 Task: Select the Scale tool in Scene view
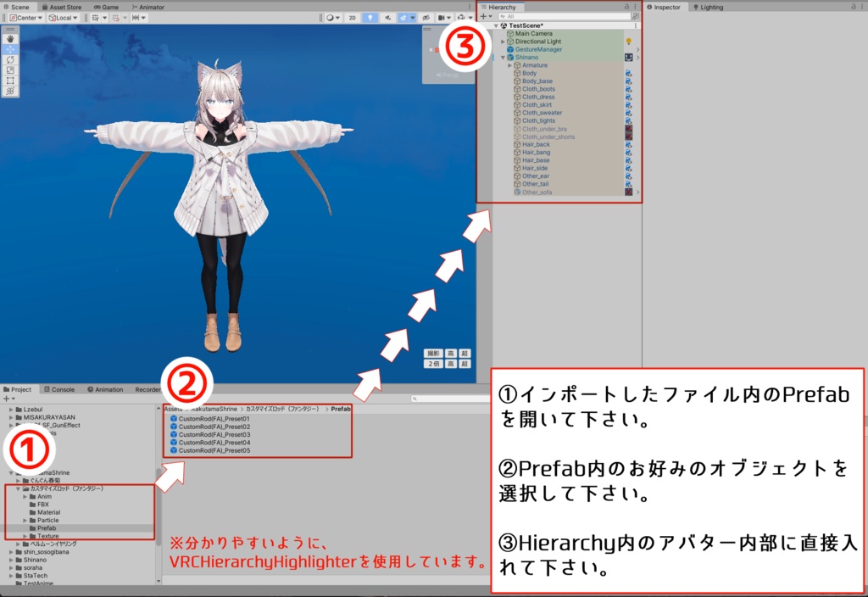point(10,70)
